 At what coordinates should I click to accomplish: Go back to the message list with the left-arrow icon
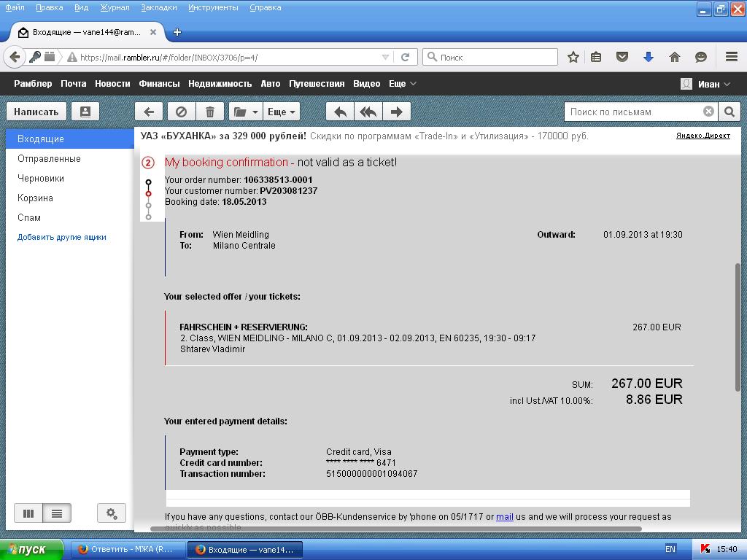coord(149,112)
